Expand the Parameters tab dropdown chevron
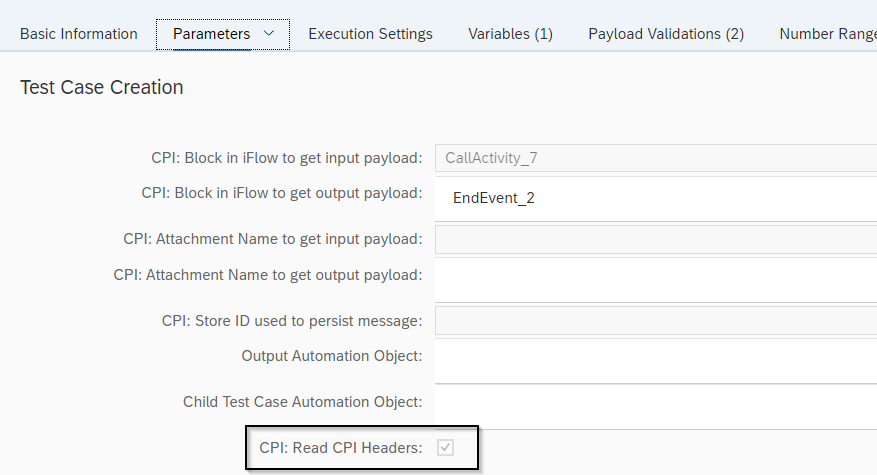 (x=268, y=34)
